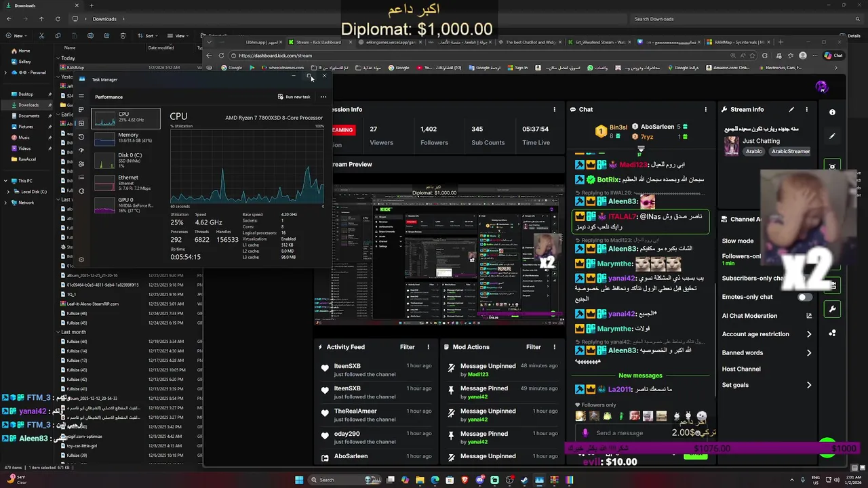The image size is (868, 488).
Task: Toggle Emotes-only chat switch
Action: [804, 297]
